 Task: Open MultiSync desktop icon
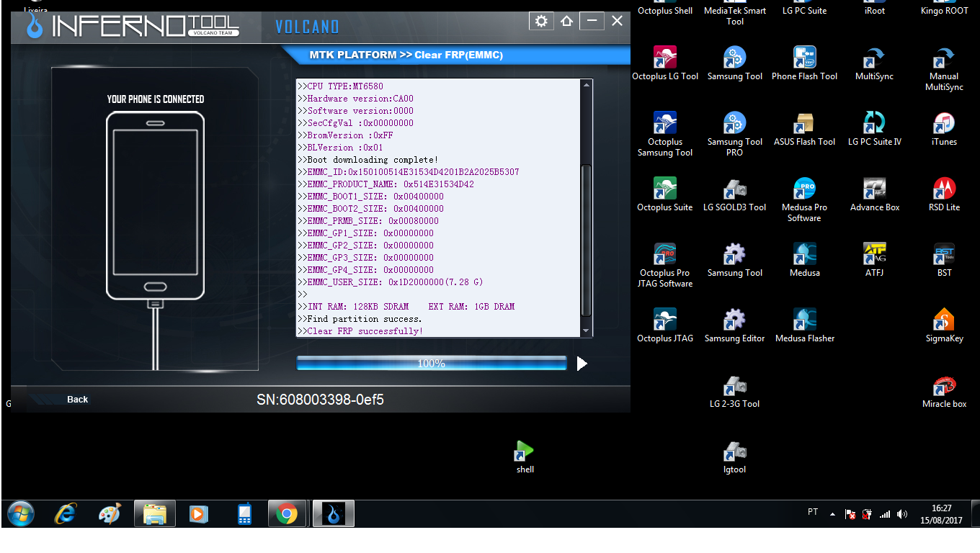pyautogui.click(x=874, y=63)
